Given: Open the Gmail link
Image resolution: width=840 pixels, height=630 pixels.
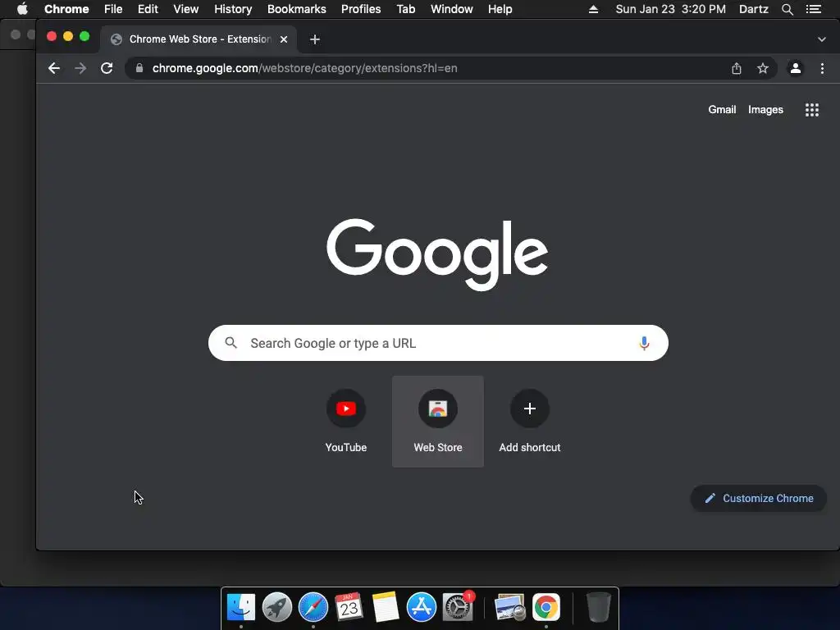Looking at the screenshot, I should (x=722, y=109).
